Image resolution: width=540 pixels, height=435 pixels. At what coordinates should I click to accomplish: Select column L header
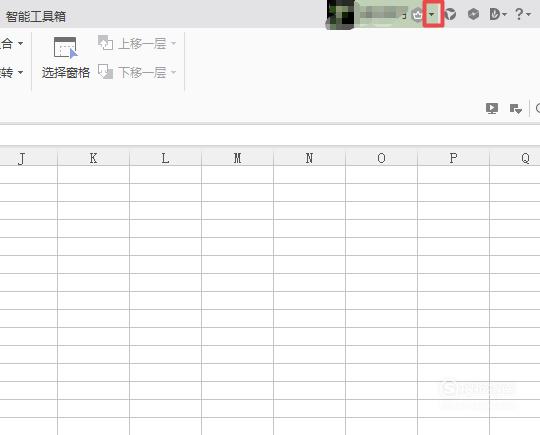(165, 158)
